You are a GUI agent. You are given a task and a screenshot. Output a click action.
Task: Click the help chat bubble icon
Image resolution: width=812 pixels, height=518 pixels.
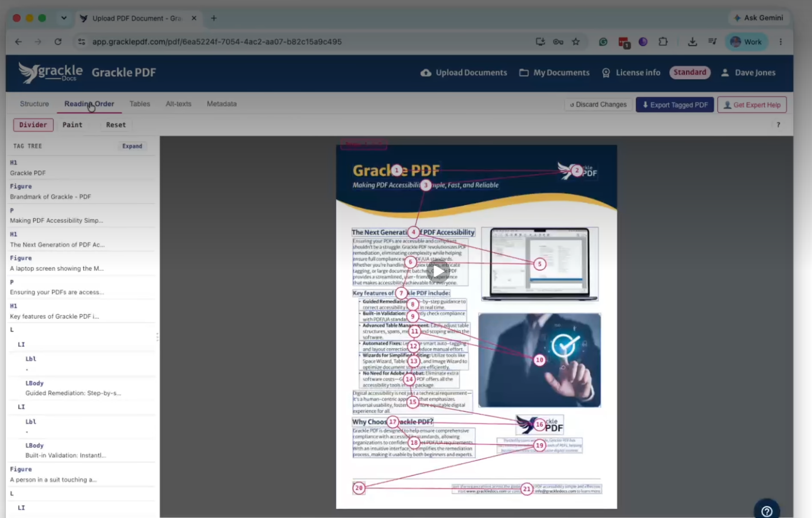(767, 511)
